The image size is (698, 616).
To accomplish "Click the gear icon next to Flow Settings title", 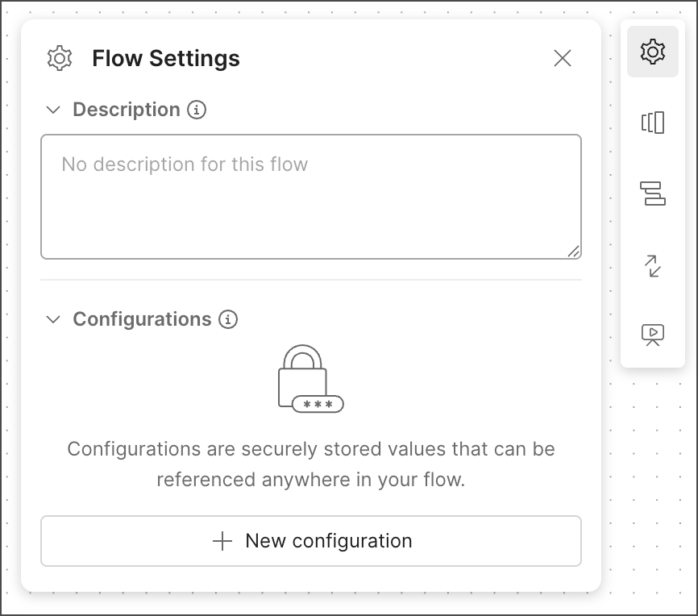I will pyautogui.click(x=59, y=58).
